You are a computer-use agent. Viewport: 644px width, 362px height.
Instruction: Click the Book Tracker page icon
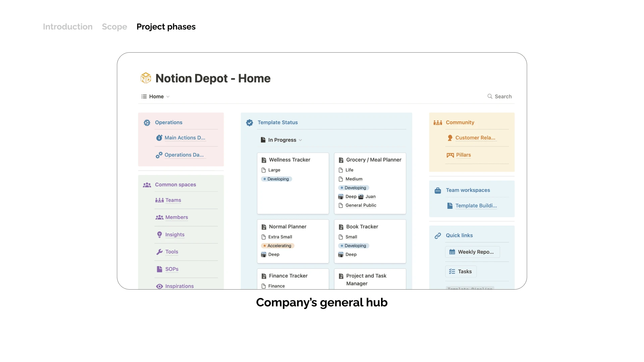[x=341, y=227]
